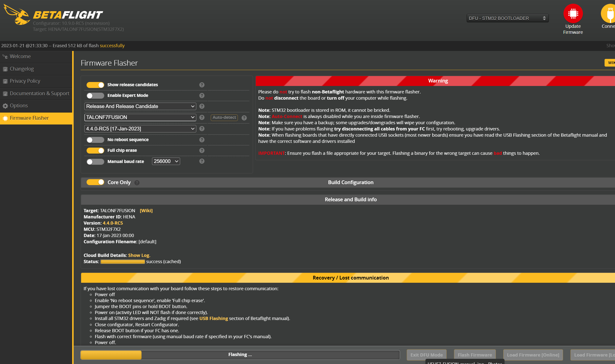The height and width of the screenshot is (364, 615).
Task: Disable the Full chip erase toggle
Action: point(95,150)
